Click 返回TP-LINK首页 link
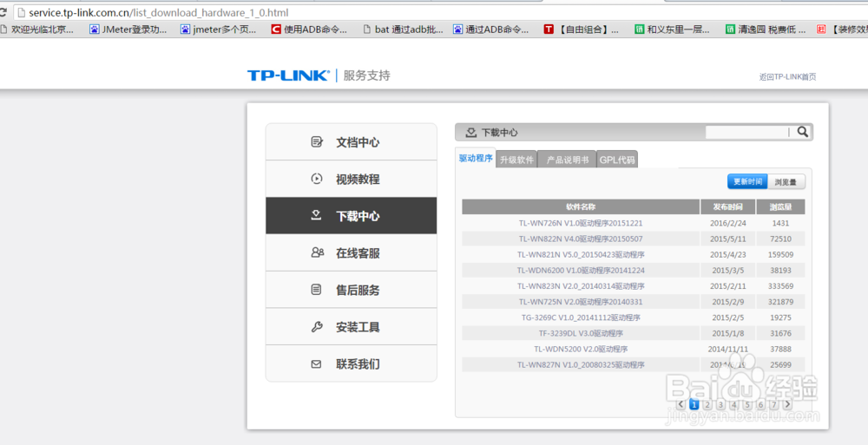Screen dimensions: 868x445 [787, 77]
